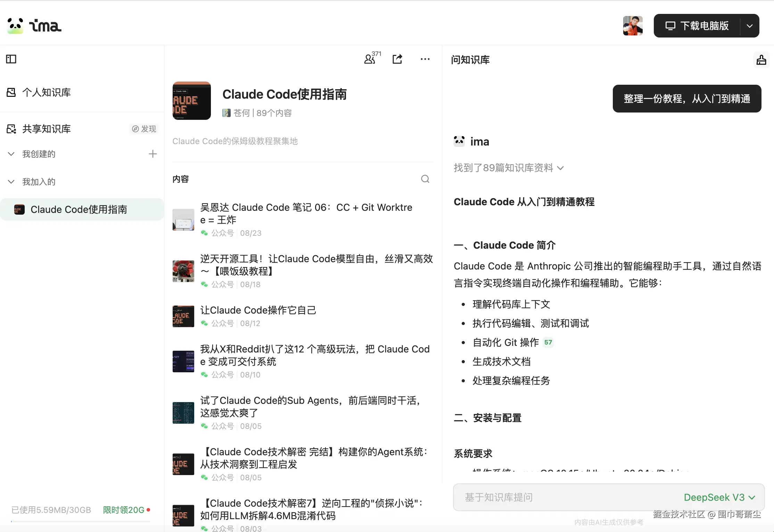Open the 限时领20G promotion link
The image size is (774, 532).
click(123, 510)
